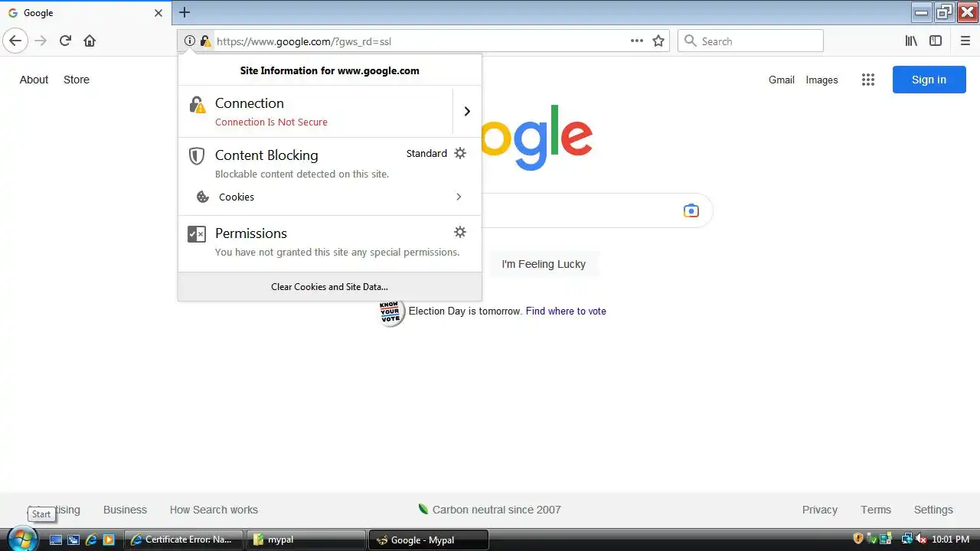Screen dimensions: 980x551
Task: Open the About link
Action: pyautogui.click(x=34, y=80)
